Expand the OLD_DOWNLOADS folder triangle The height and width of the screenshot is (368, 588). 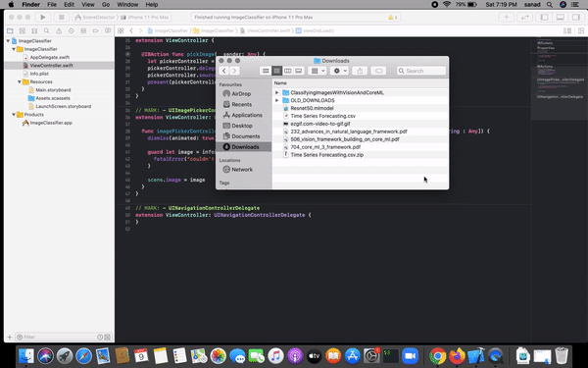click(276, 100)
